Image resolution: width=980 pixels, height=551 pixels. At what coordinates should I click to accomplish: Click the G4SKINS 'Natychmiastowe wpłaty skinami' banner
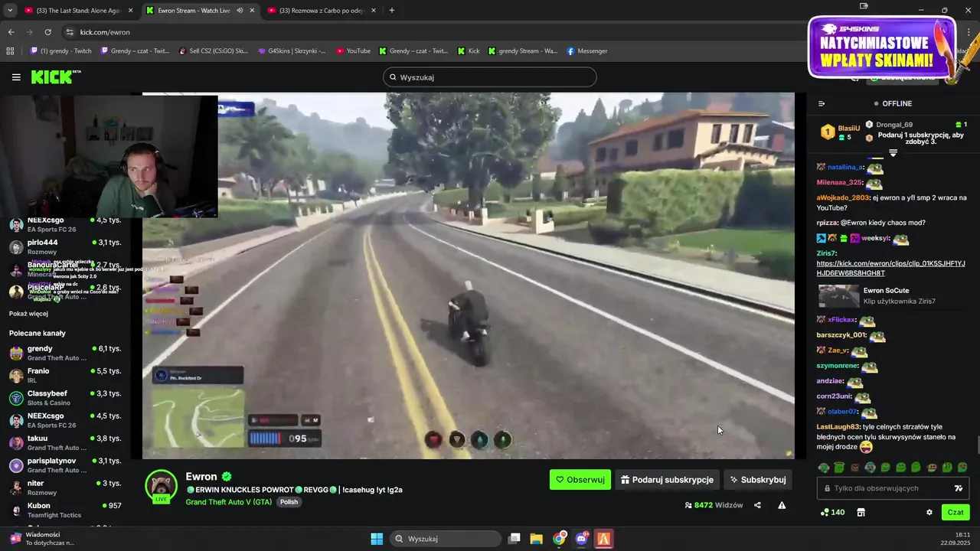[882, 47]
